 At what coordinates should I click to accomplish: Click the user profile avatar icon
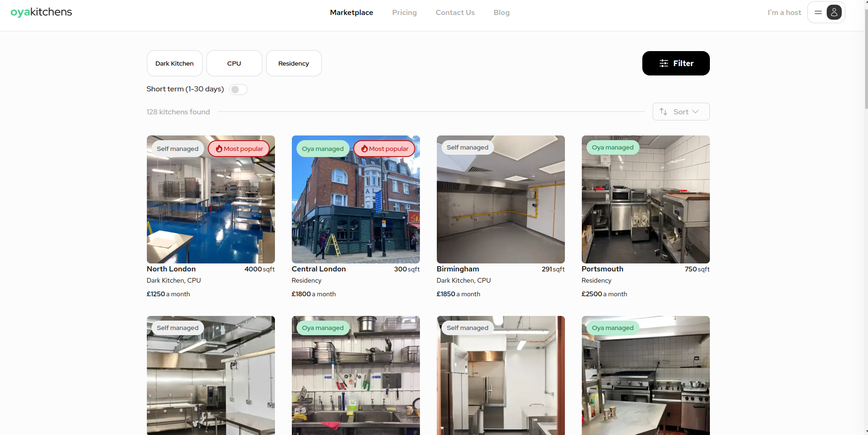834,13
